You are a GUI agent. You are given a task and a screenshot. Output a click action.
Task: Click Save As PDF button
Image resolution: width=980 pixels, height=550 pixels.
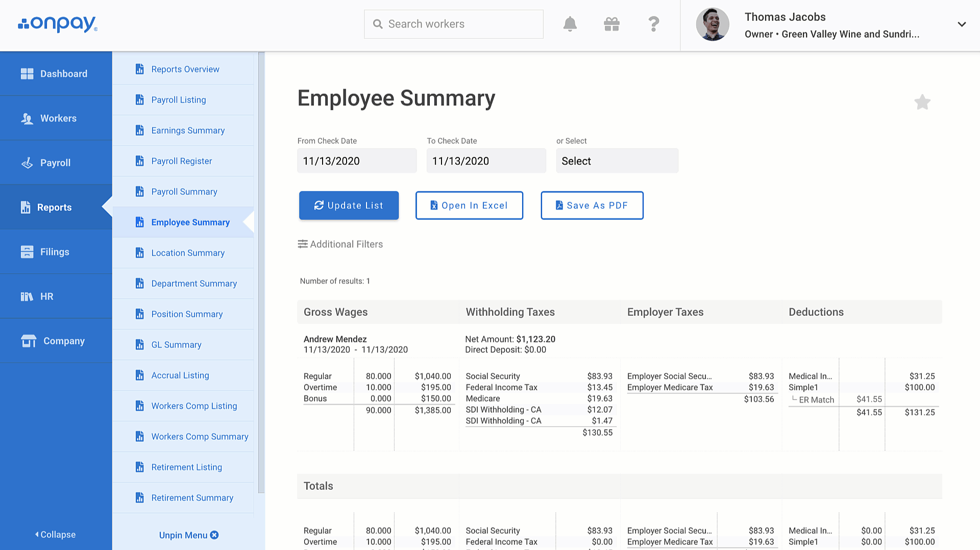tap(592, 205)
